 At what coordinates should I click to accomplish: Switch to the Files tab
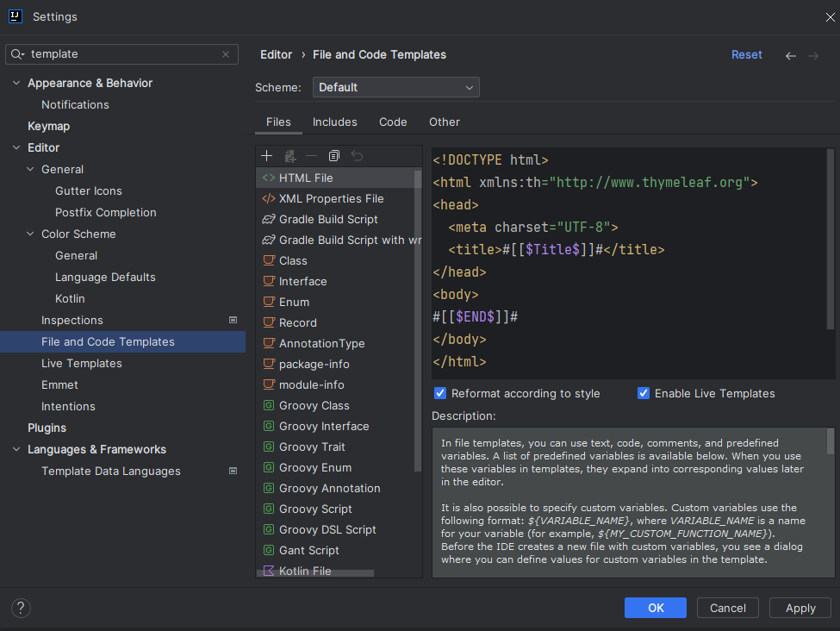click(x=278, y=122)
